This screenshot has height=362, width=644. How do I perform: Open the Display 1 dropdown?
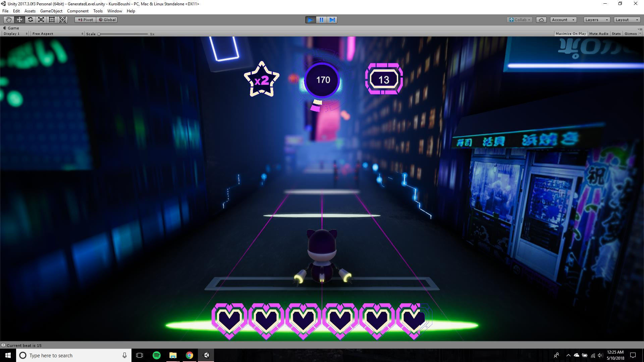tap(15, 34)
